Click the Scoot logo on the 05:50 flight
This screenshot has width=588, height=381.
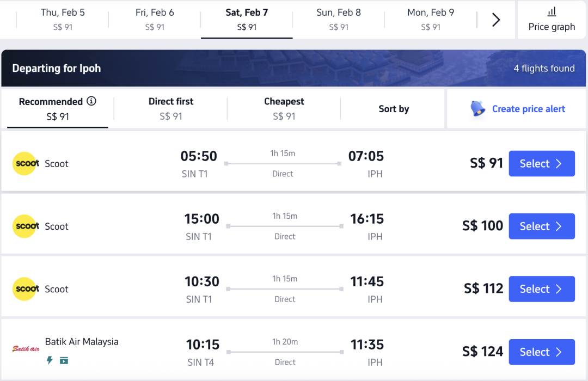[26, 163]
